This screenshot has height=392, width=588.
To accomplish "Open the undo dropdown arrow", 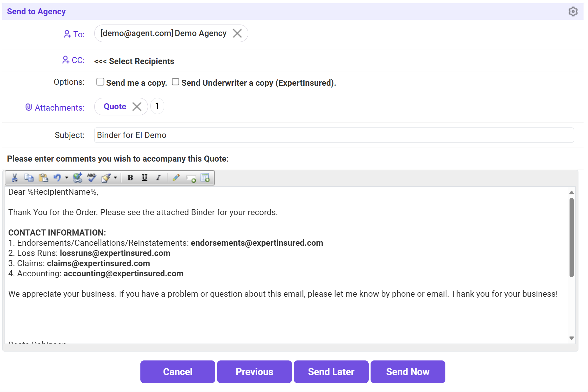I will point(67,178).
